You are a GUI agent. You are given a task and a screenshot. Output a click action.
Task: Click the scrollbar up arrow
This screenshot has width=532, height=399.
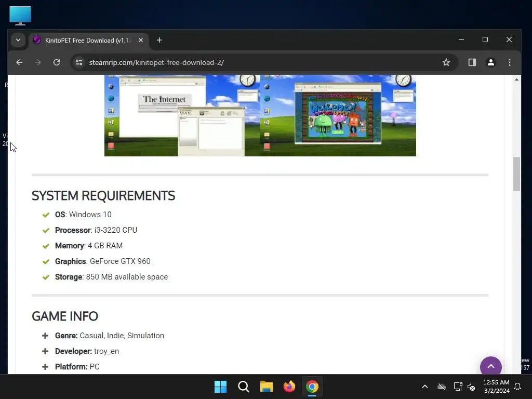516,79
